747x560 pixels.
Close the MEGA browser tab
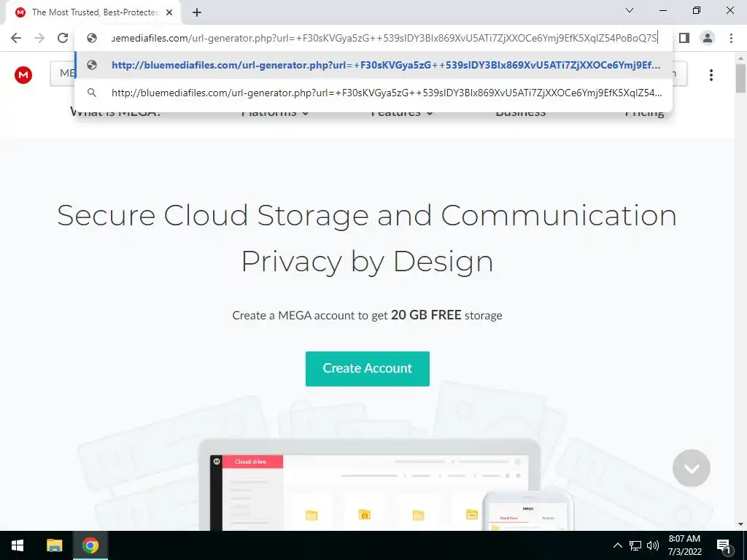[x=169, y=13]
